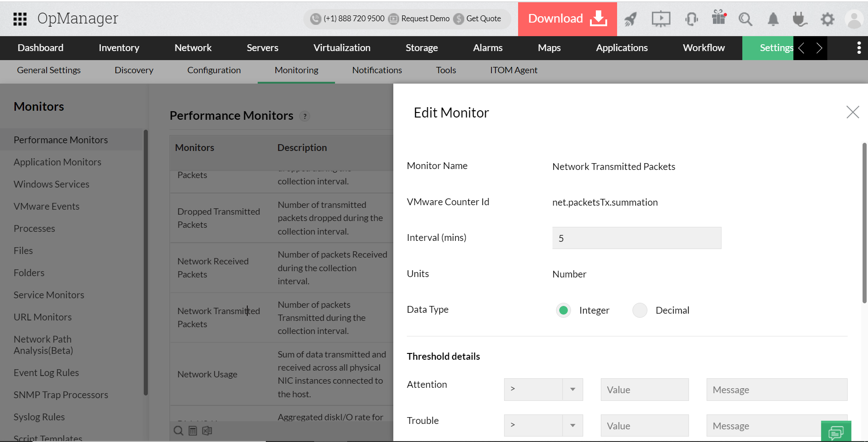
Task: Click the previous-tabs left arrow
Action: [x=802, y=48]
